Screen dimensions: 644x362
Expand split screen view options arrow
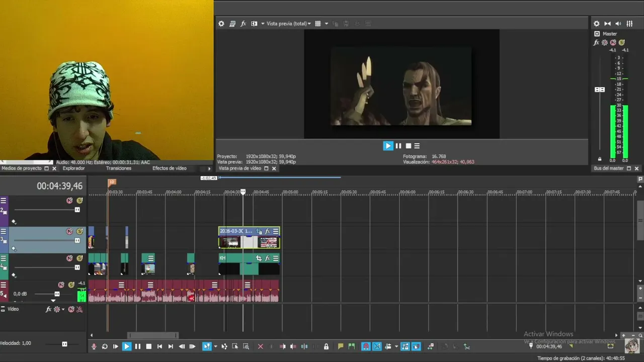pos(262,24)
